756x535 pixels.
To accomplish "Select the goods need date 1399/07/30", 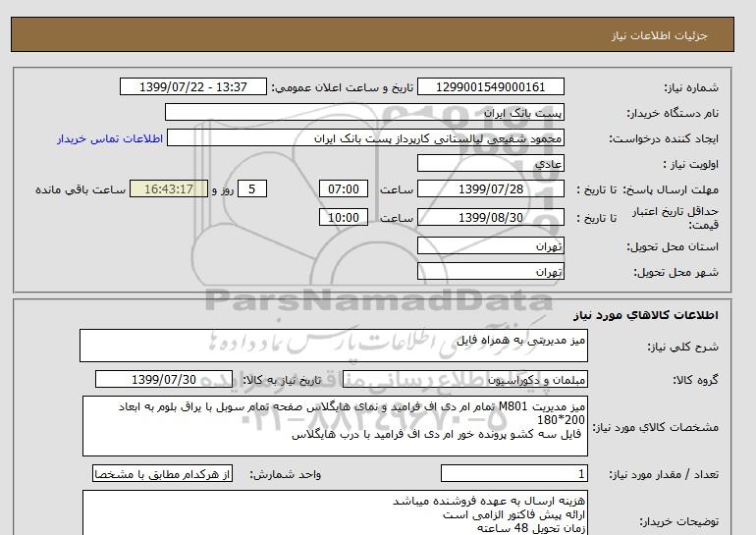I will 164,379.
